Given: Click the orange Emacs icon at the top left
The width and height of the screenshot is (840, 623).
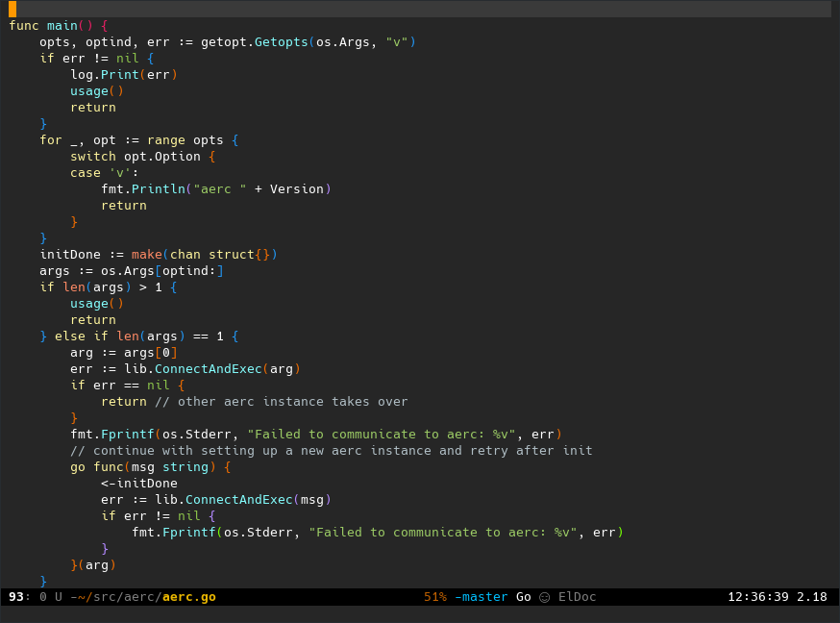Looking at the screenshot, I should [11, 9].
